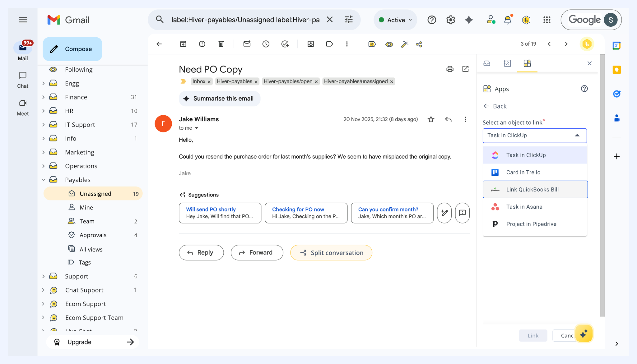Open the Labels tag icon
Viewport: 637px width, 364px height.
tap(330, 44)
